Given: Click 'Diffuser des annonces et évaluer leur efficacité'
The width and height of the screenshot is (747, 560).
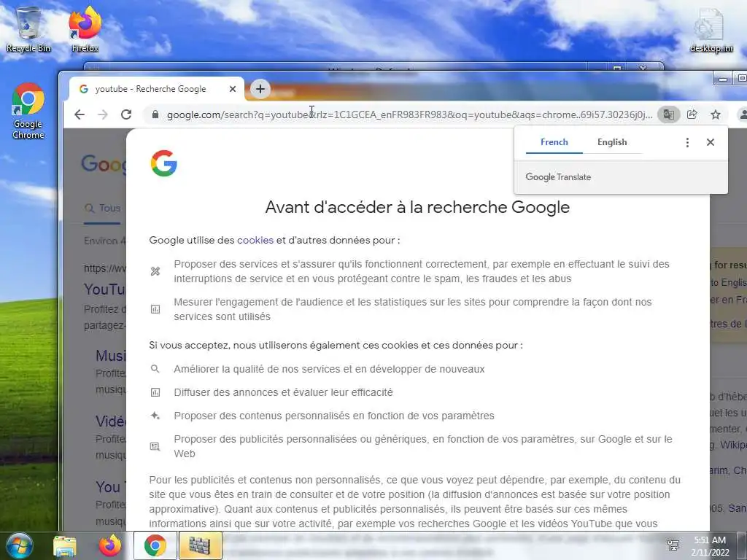Looking at the screenshot, I should (x=284, y=392).
